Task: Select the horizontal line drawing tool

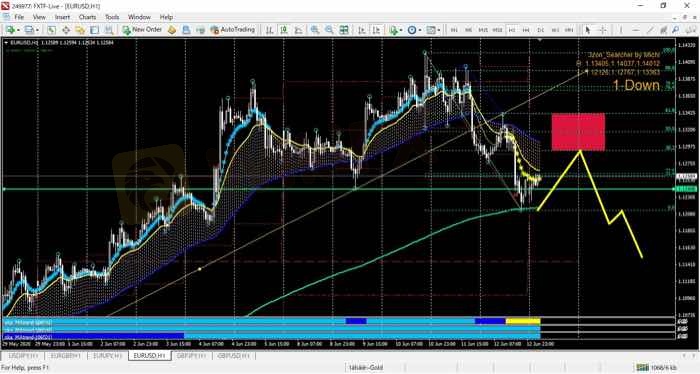Action: [635, 30]
